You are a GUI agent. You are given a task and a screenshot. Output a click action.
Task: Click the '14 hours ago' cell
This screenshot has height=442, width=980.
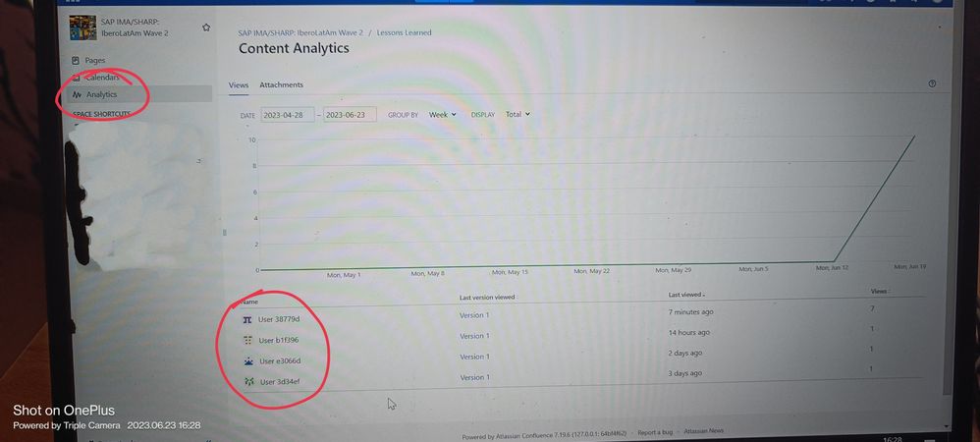click(688, 333)
